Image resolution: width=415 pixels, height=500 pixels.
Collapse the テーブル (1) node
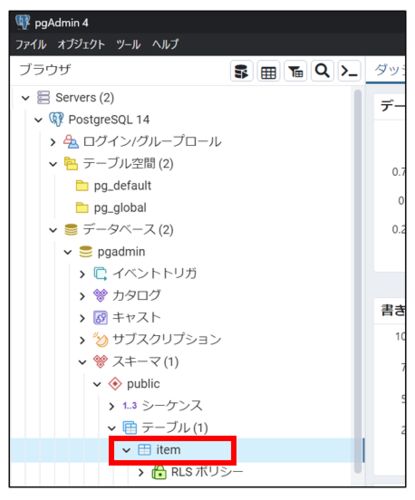pyautogui.click(x=112, y=428)
